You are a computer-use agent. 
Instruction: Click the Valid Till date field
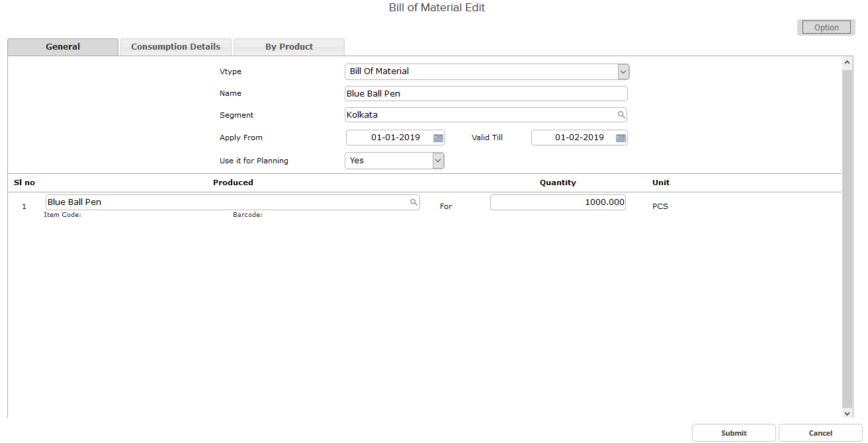coord(576,138)
